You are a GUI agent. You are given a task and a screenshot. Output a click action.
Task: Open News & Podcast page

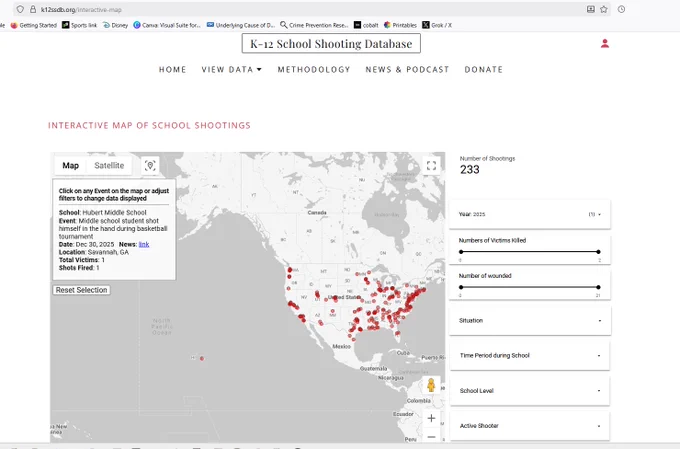[x=407, y=69]
